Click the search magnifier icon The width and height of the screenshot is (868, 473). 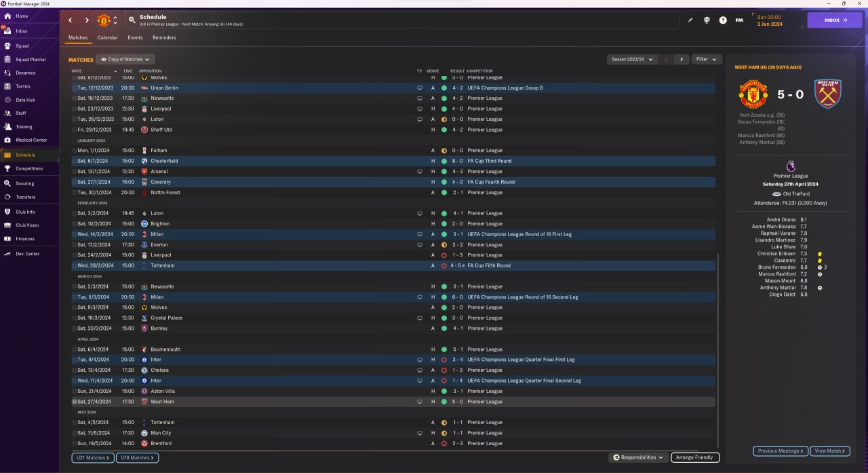(133, 21)
